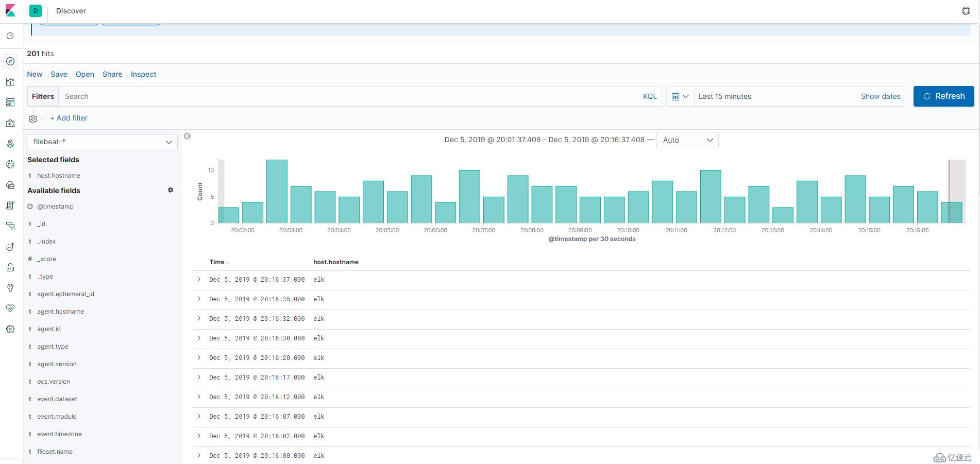980x464 pixels.
Task: Click Open in the Discover menu
Action: pos(85,74)
